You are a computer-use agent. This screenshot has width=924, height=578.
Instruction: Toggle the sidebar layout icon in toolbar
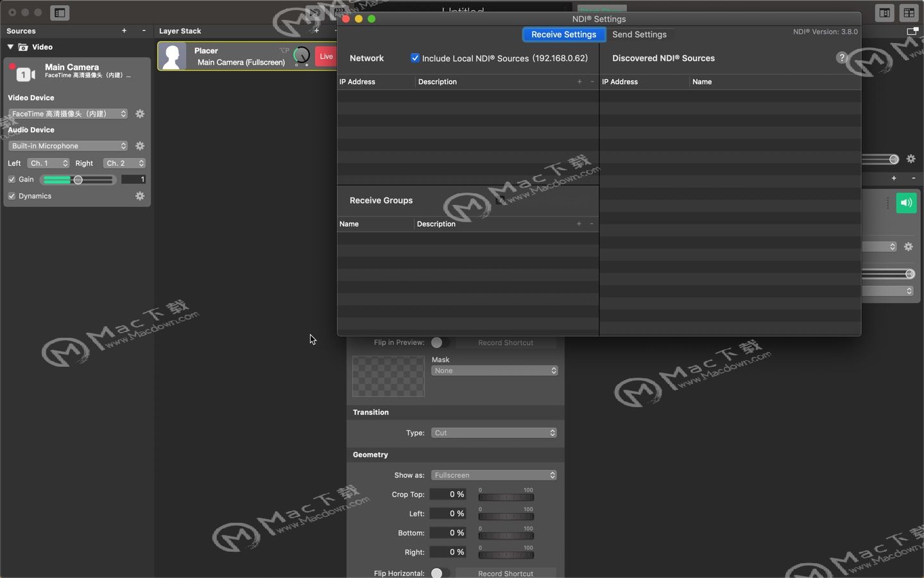(60, 12)
